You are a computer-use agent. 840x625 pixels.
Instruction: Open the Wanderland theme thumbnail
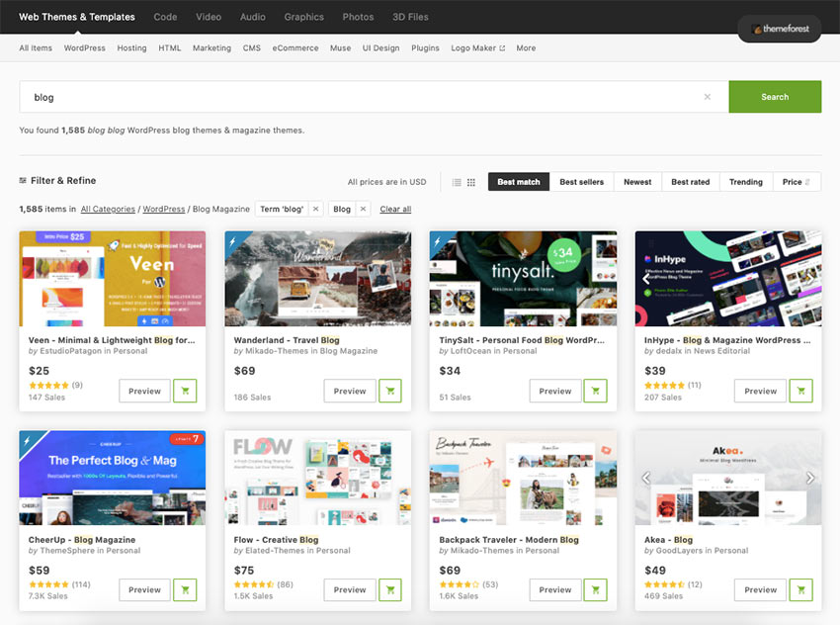pos(317,279)
